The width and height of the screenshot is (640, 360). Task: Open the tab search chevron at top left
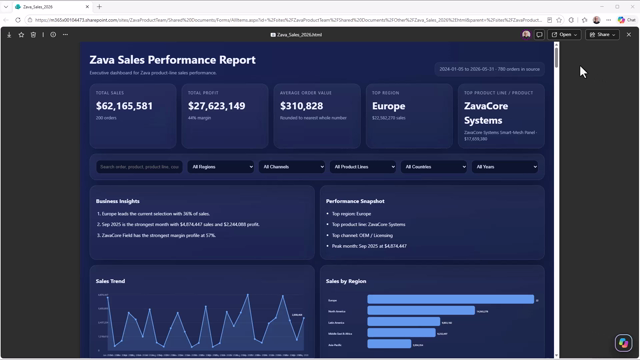tap(6, 7)
